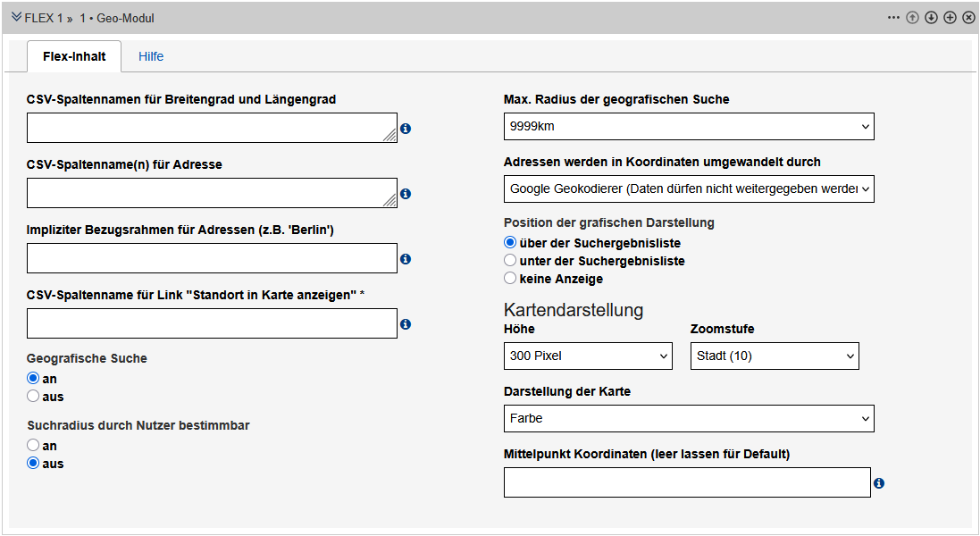Show info for CSV-Spaltenname(n) für Adresse

pyautogui.click(x=406, y=194)
